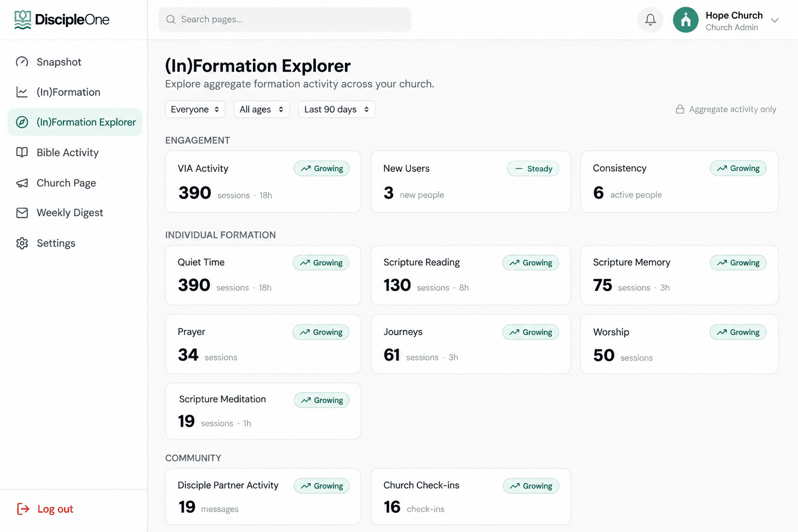This screenshot has width=798, height=532.
Task: Open the Quiet Time card title
Action: coord(201,262)
